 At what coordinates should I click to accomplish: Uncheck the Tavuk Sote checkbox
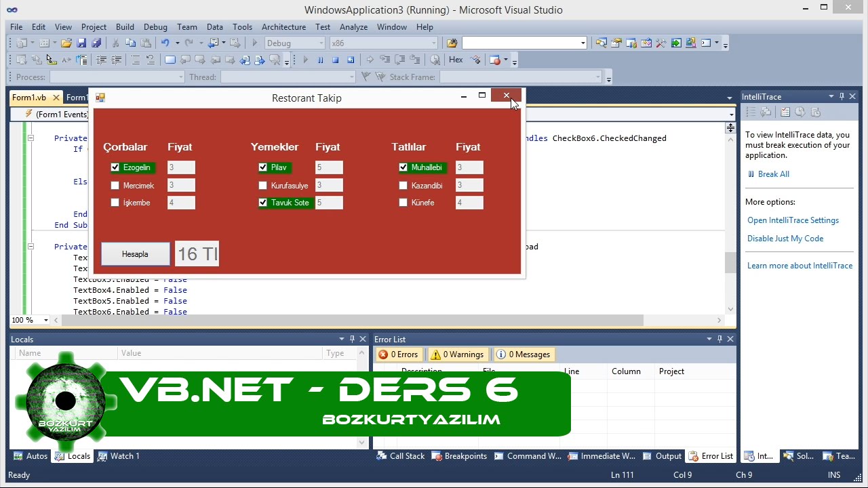263,203
